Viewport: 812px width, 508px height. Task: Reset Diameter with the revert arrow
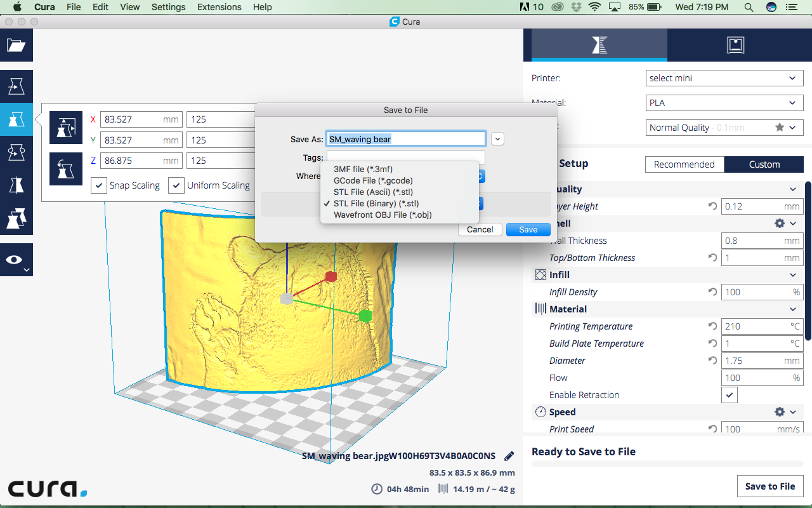[x=712, y=361]
